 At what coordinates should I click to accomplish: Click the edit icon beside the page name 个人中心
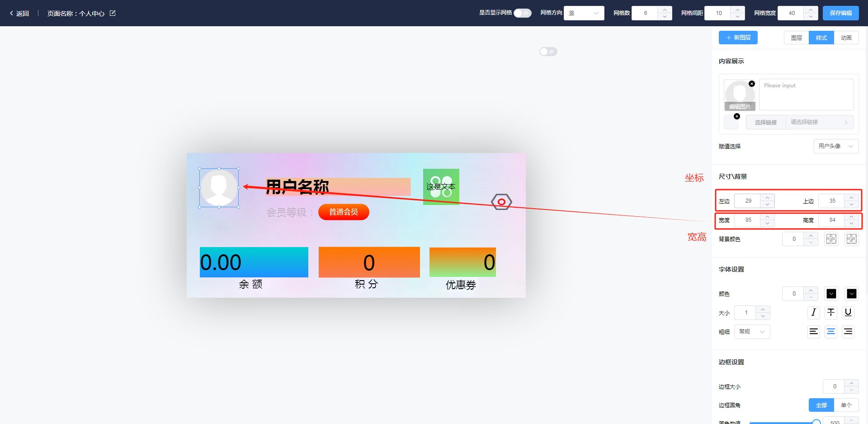coord(113,13)
